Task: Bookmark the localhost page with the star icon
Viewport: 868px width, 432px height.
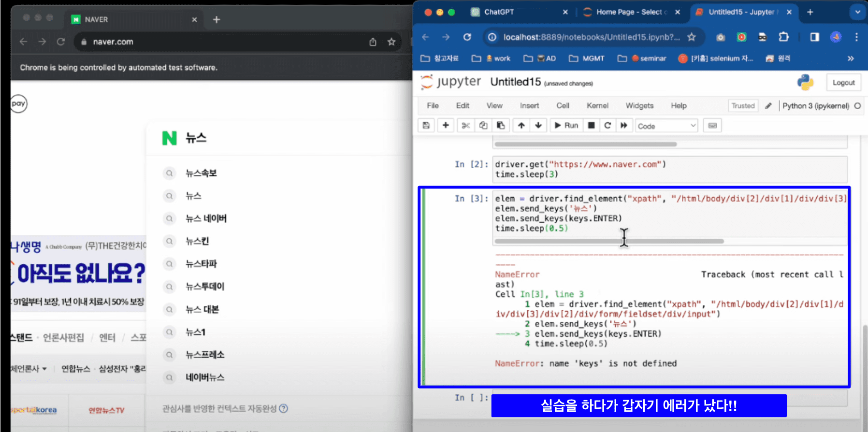Action: tap(692, 37)
